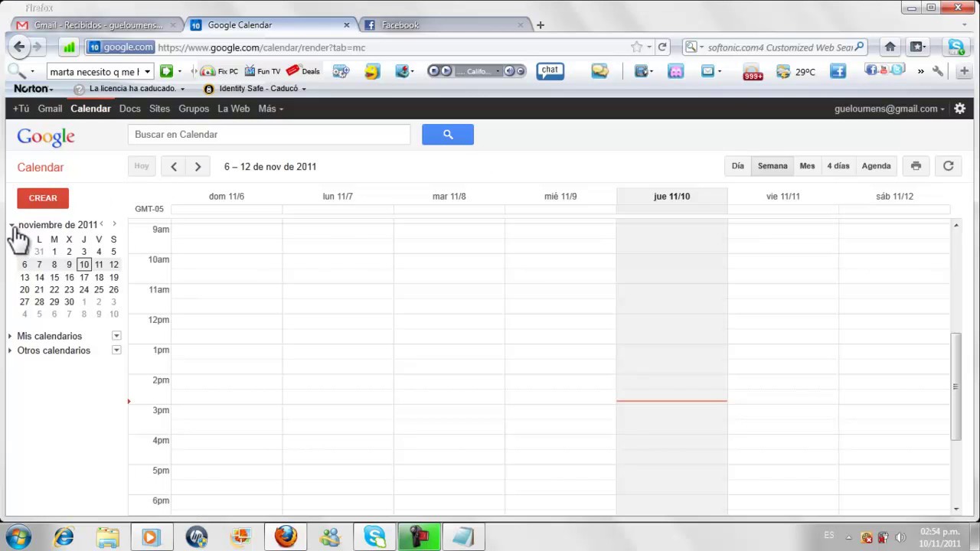Screen dimensions: 980x551
Task: Open a new browser tab
Action: click(x=540, y=25)
